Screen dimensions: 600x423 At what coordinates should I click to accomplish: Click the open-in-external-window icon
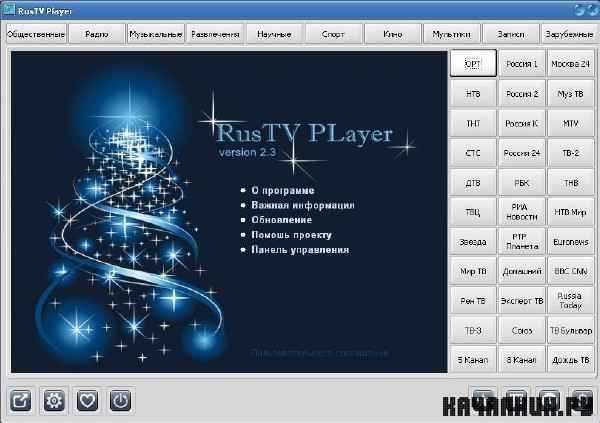(20, 401)
